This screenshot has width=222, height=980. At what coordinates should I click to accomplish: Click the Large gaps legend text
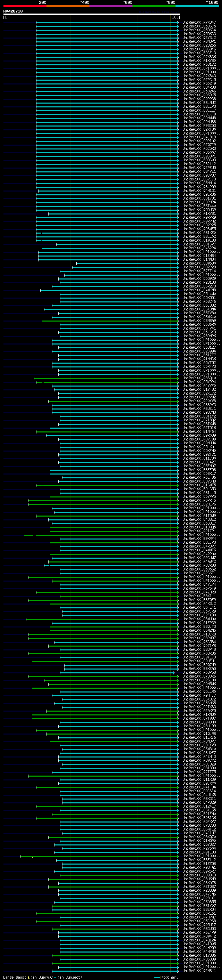coord(43,977)
